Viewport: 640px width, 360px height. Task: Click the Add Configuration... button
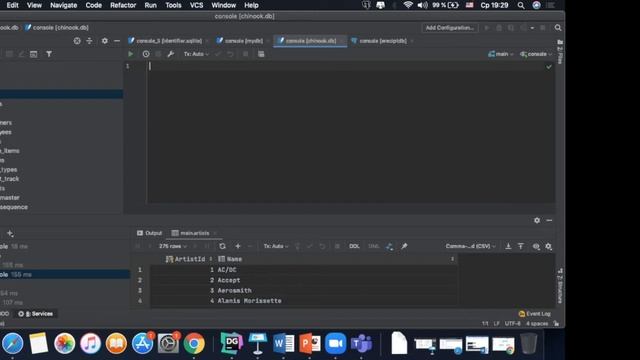tap(449, 28)
